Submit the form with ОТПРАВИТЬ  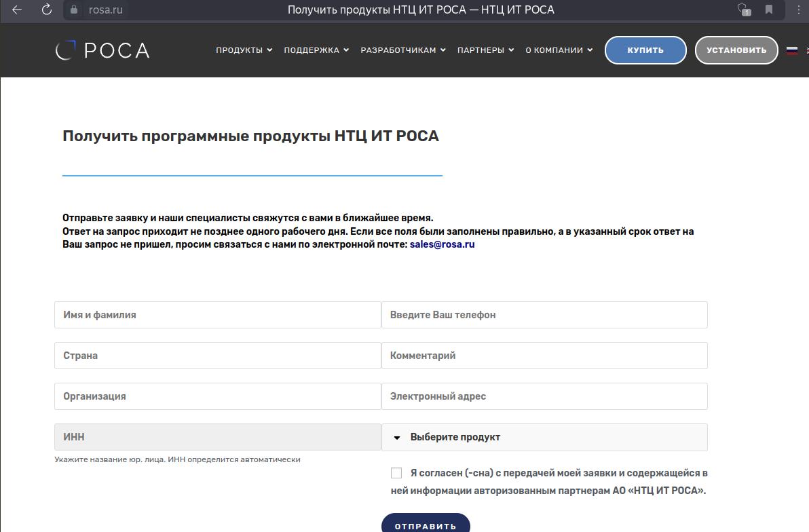426,523
